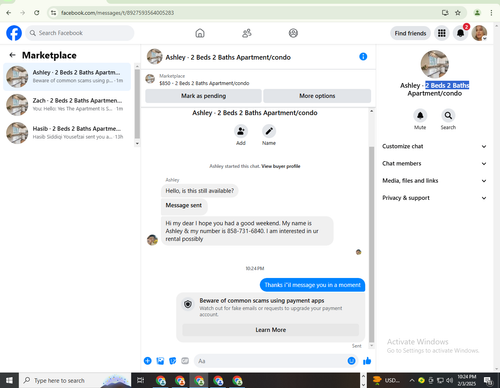Expand Chat members section
This screenshot has height=388, width=500.
(x=434, y=164)
